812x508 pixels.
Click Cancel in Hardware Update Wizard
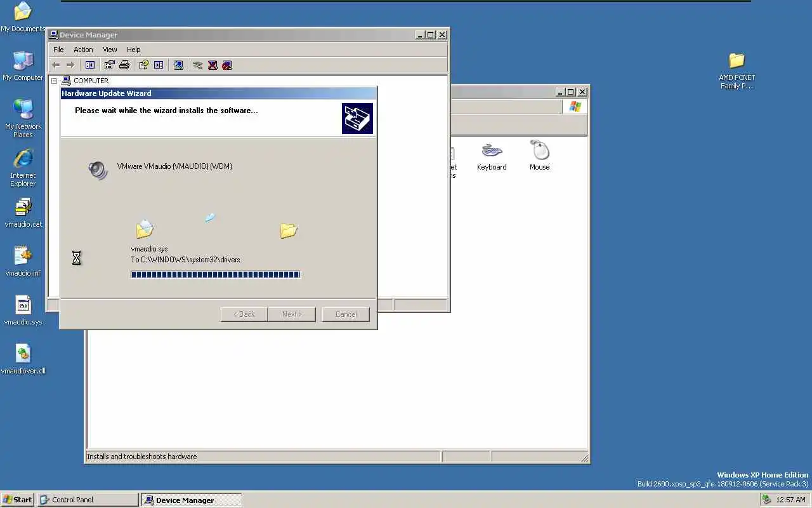click(x=346, y=314)
